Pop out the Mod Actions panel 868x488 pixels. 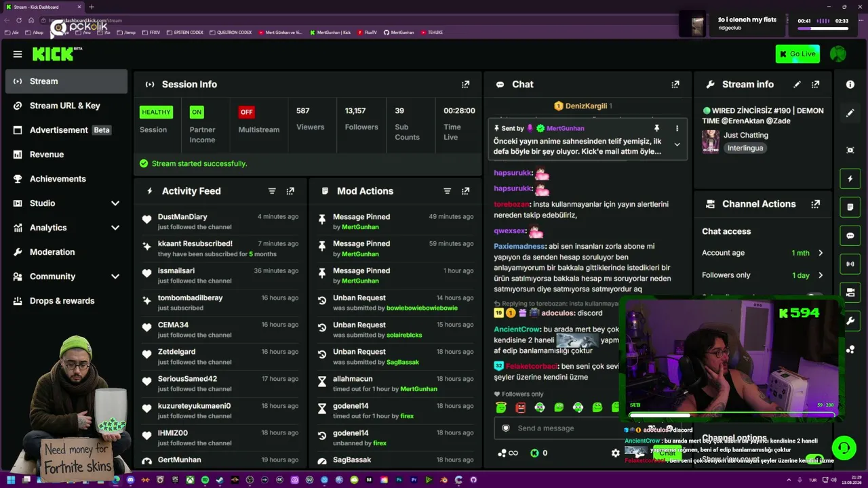pos(465,191)
